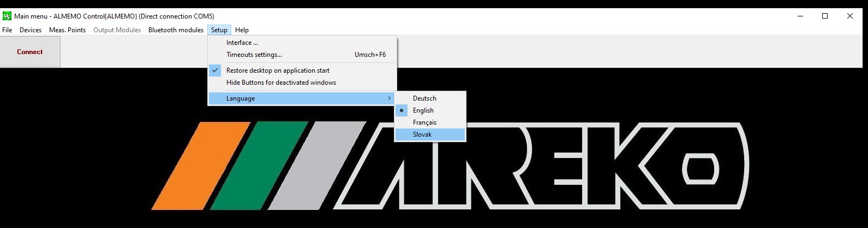Toggle Restore desktop on application start
868x228 pixels.
[302, 71]
